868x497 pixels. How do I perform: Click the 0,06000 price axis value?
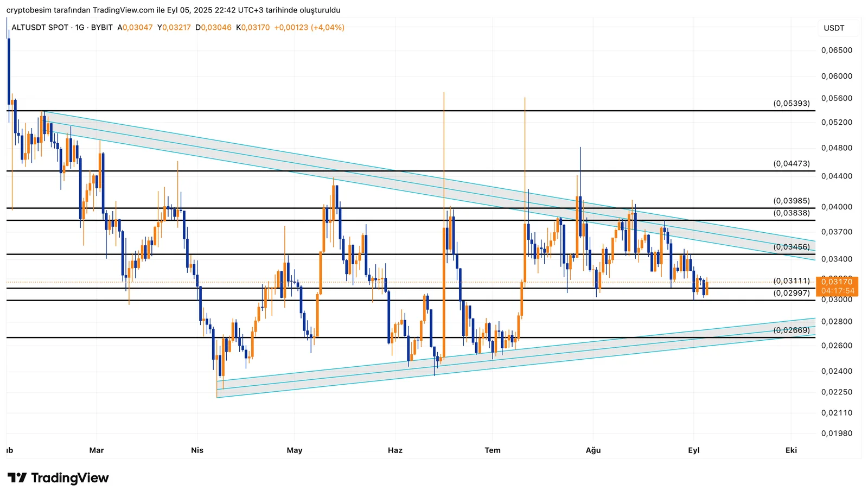837,76
